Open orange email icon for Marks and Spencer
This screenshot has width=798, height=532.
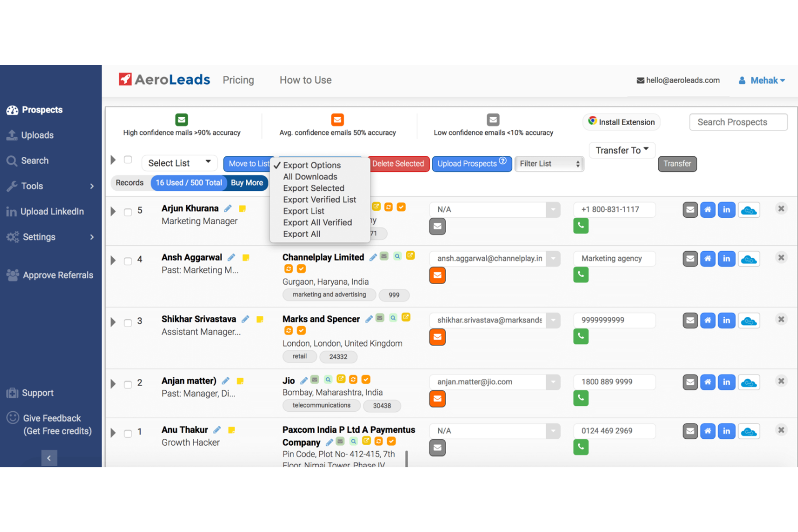(x=437, y=337)
